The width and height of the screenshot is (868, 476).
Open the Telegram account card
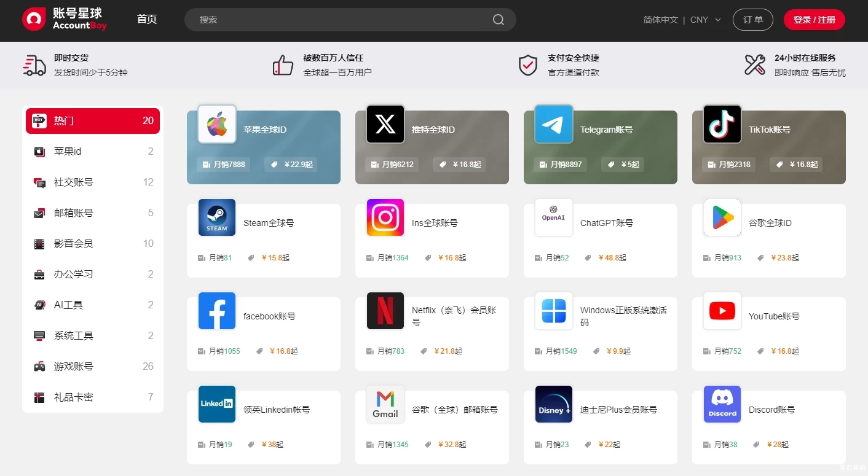600,147
